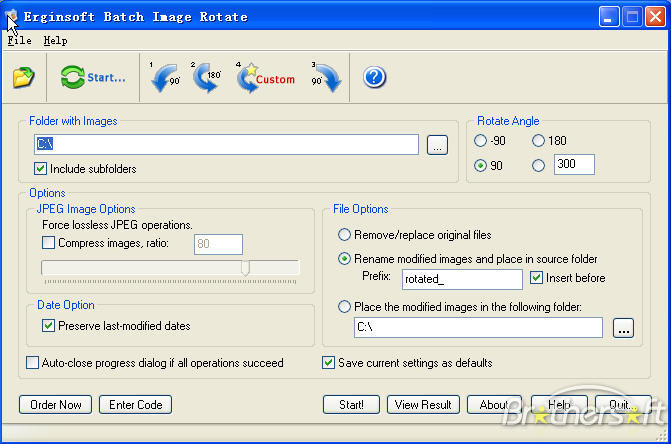Toggle Save current settings as defaults
671x444 pixels.
point(407,363)
